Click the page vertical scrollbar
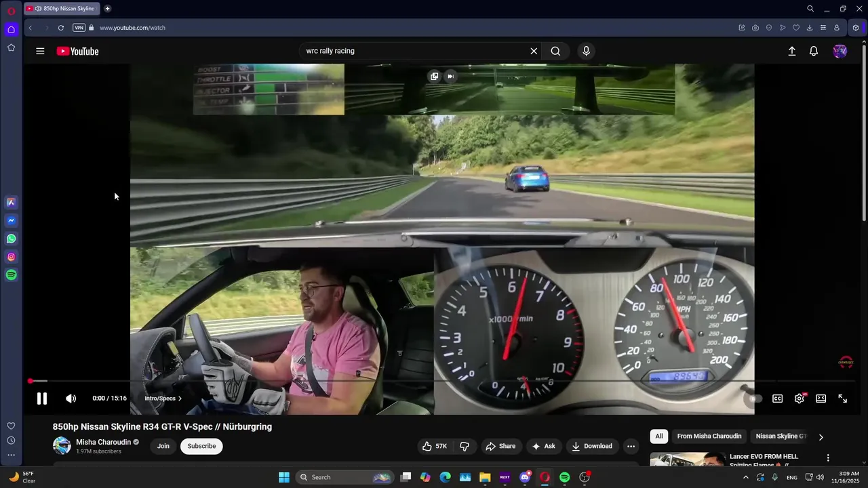 [863, 132]
